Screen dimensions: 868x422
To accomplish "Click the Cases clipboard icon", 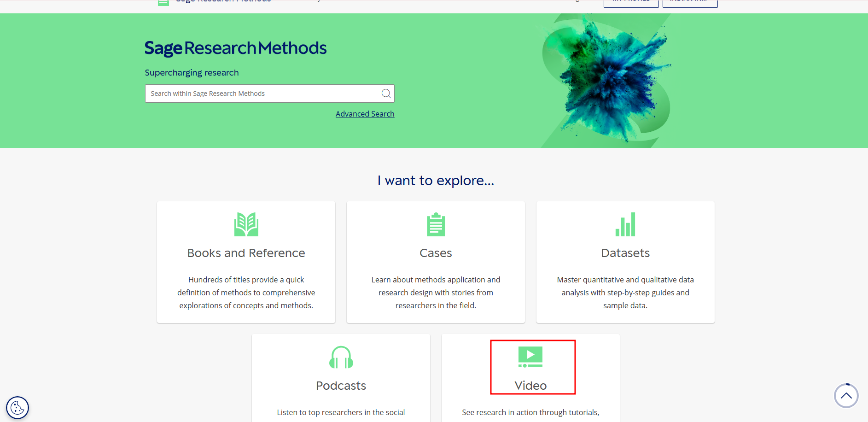I will pyautogui.click(x=436, y=224).
